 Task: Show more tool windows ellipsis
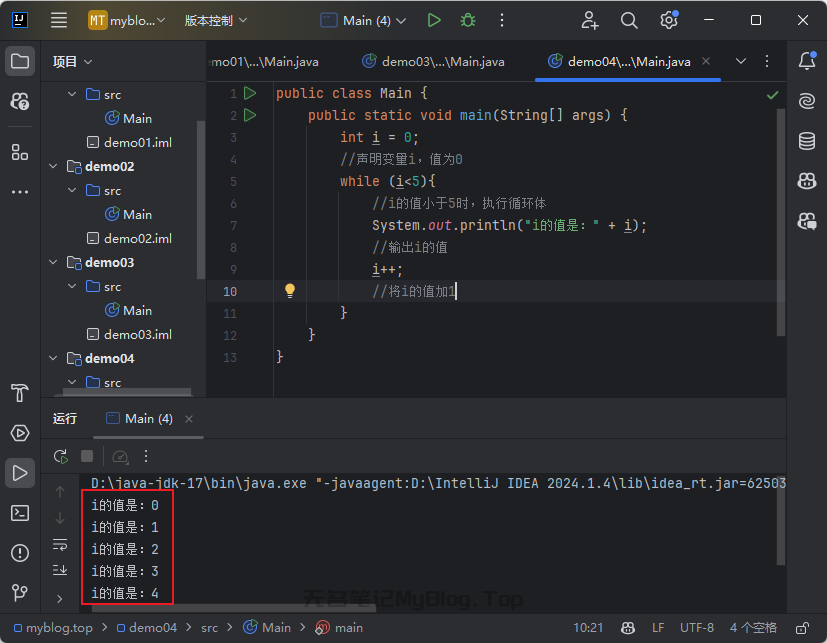pyautogui.click(x=20, y=192)
